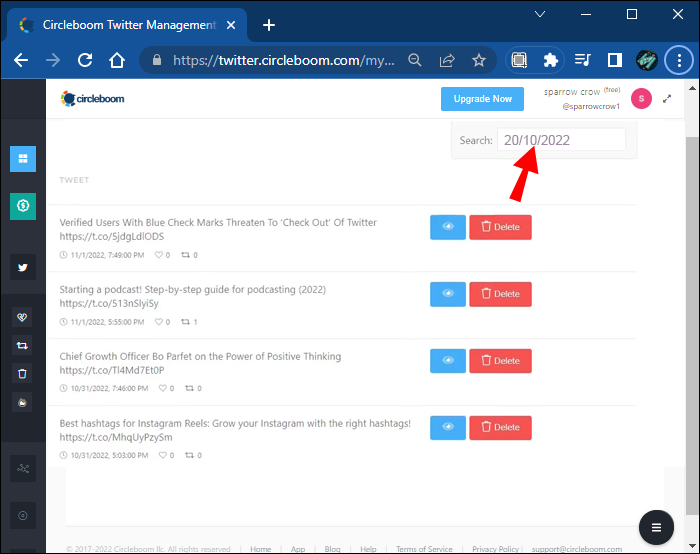This screenshot has height=554, width=700.
Task: Click the address bar URL
Action: pyautogui.click(x=284, y=60)
